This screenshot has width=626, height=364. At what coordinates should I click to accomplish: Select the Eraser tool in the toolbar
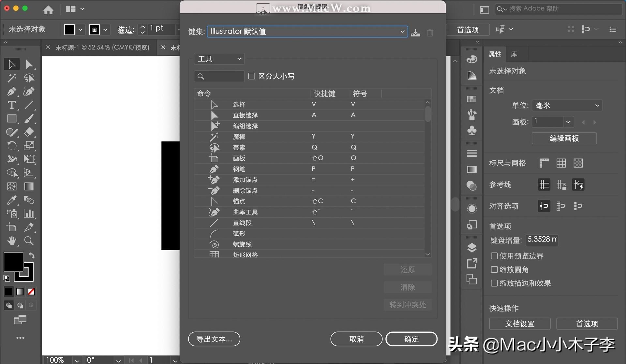click(x=29, y=132)
